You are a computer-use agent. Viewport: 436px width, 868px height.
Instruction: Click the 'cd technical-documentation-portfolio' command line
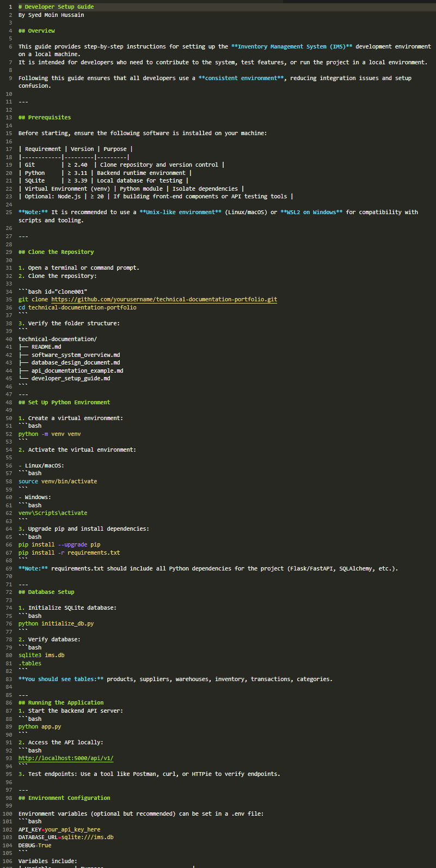pos(77,307)
